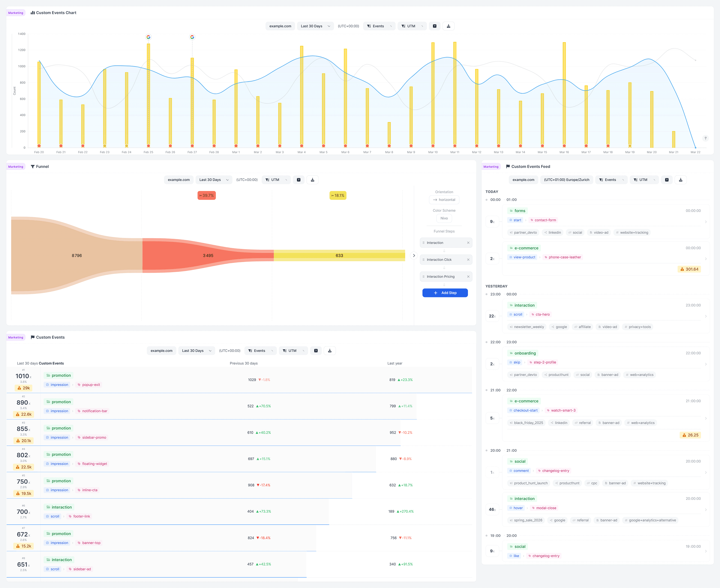Toggle the Nivo color scheme option

coord(444,218)
